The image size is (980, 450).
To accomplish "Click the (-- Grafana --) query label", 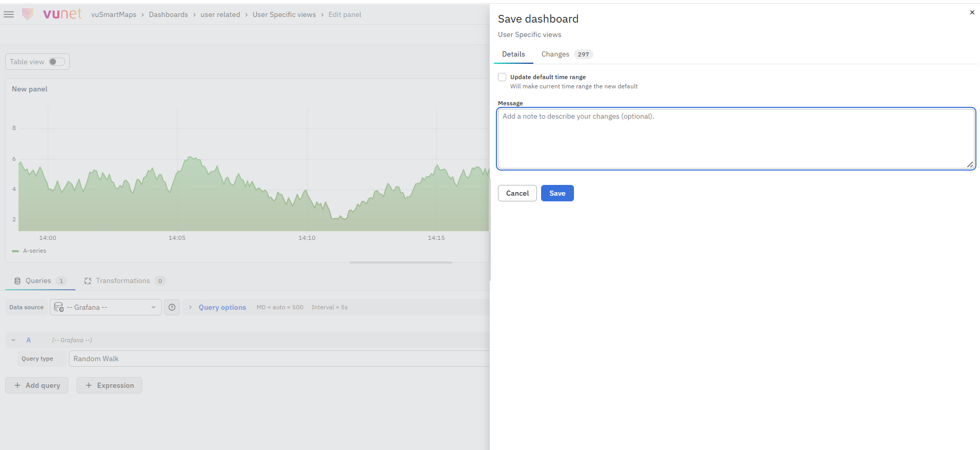I will (72, 340).
